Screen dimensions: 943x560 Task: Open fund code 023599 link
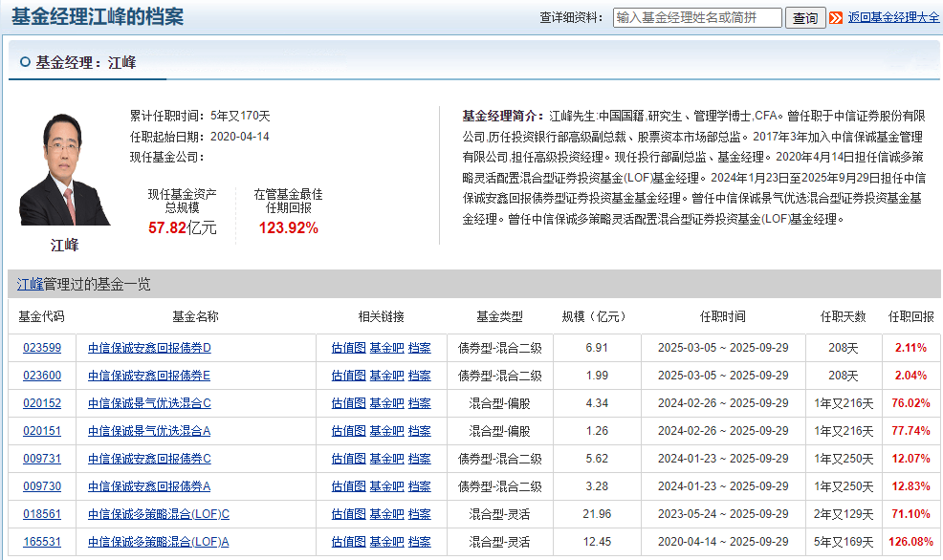[42, 348]
